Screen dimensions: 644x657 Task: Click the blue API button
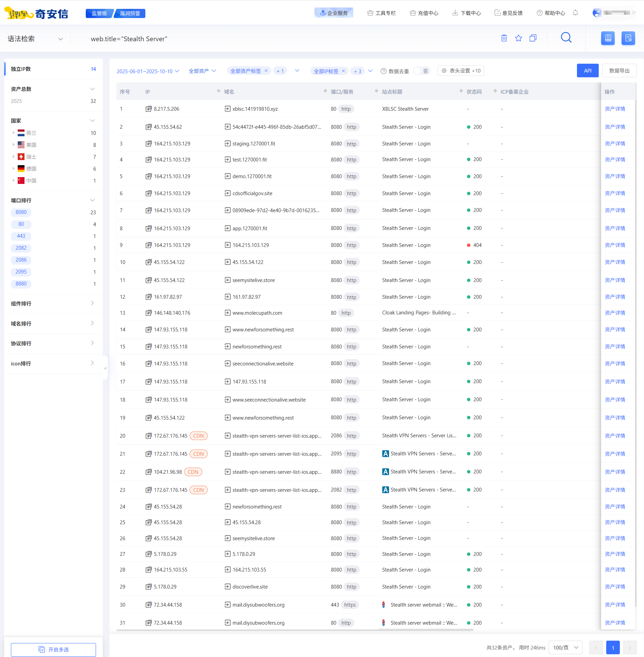coord(587,71)
